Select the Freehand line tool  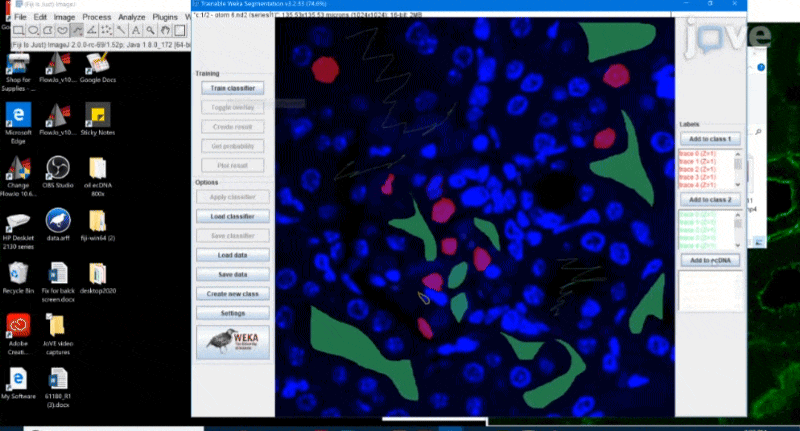tap(78, 30)
